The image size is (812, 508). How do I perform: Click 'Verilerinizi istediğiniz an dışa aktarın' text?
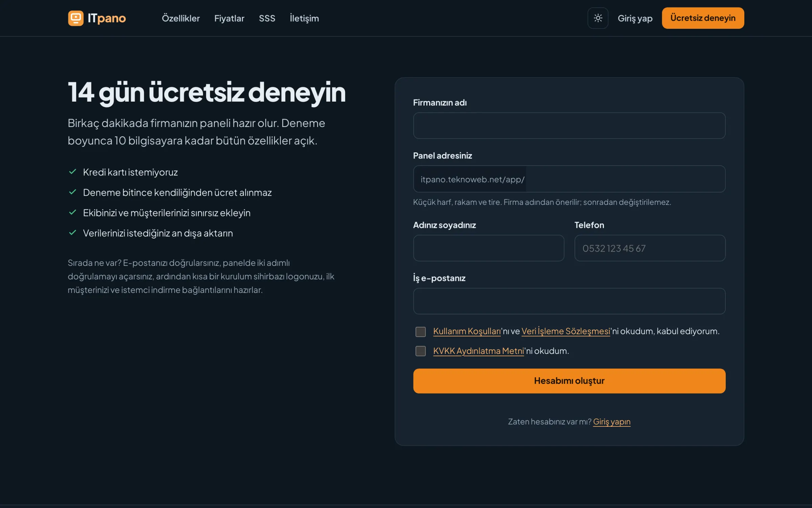158,233
